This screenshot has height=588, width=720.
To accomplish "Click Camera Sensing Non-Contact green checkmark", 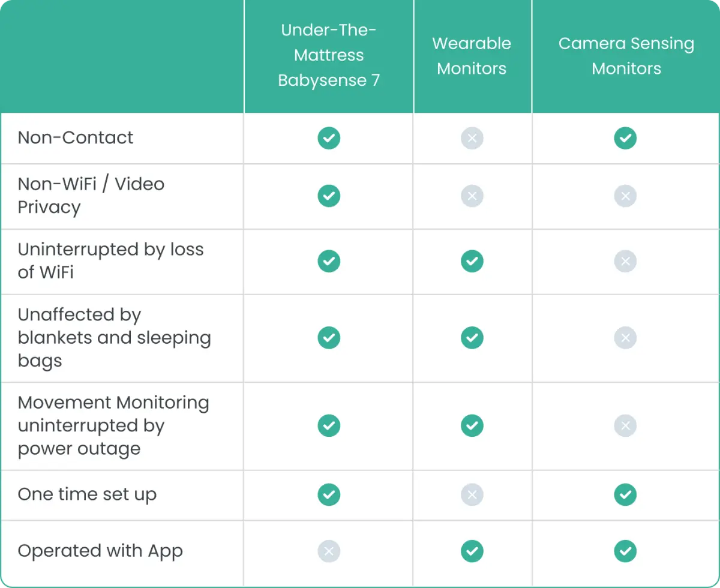I will pyautogui.click(x=625, y=138).
